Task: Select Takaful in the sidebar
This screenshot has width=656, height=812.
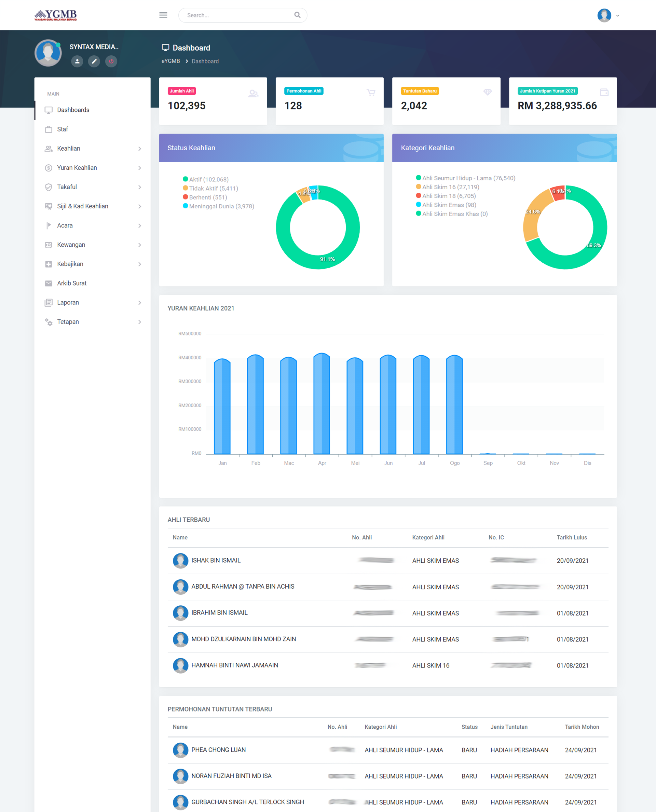Action: [93, 187]
